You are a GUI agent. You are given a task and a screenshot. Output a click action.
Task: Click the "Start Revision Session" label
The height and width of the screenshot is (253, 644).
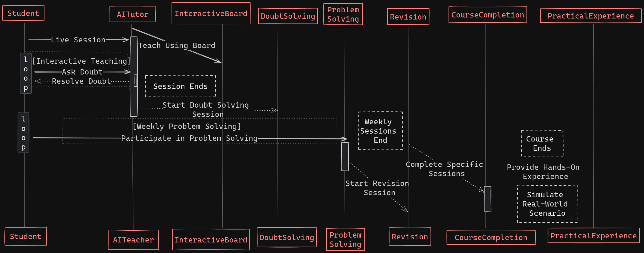point(377,188)
